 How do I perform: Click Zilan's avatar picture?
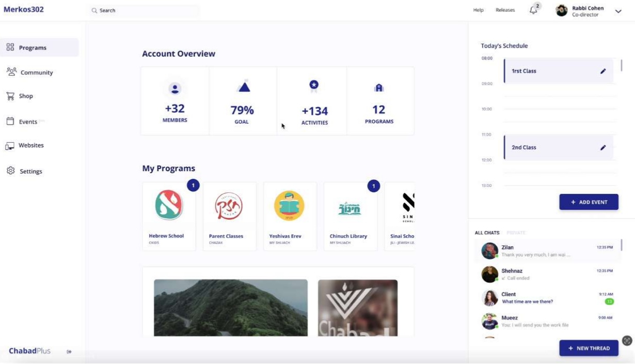(x=489, y=251)
